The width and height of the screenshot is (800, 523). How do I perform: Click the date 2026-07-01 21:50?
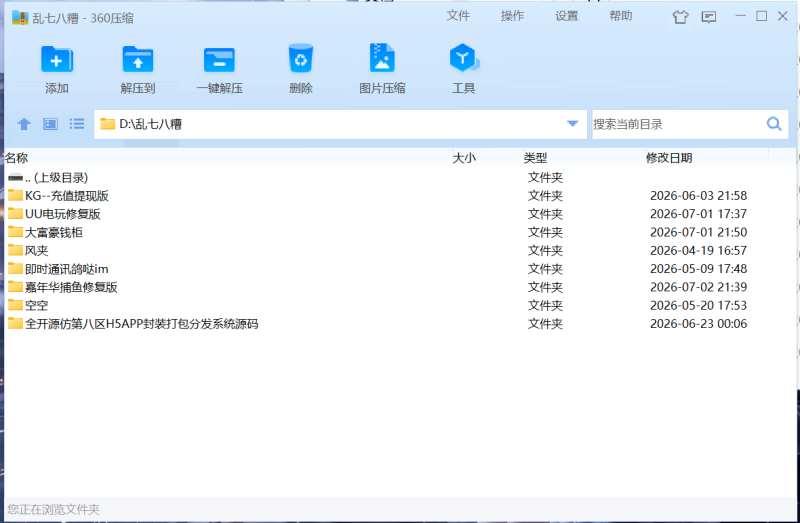click(x=698, y=232)
